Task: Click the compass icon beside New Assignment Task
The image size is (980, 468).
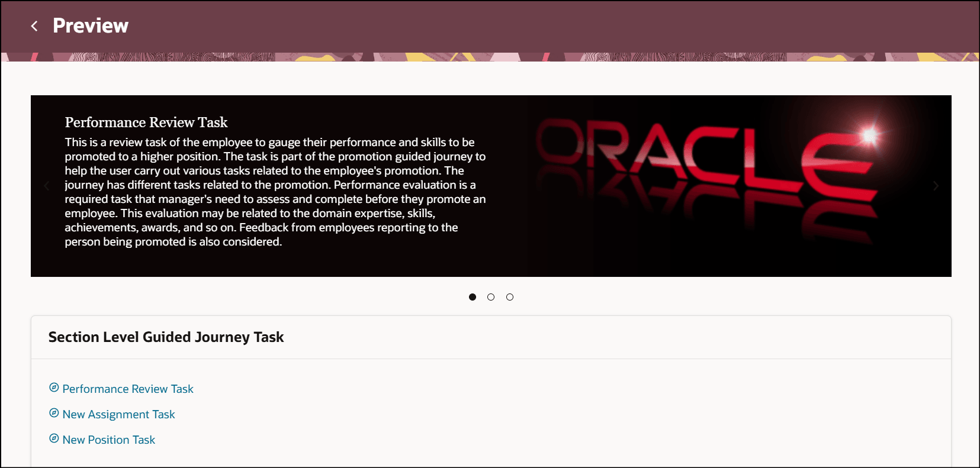Action: [x=54, y=413]
